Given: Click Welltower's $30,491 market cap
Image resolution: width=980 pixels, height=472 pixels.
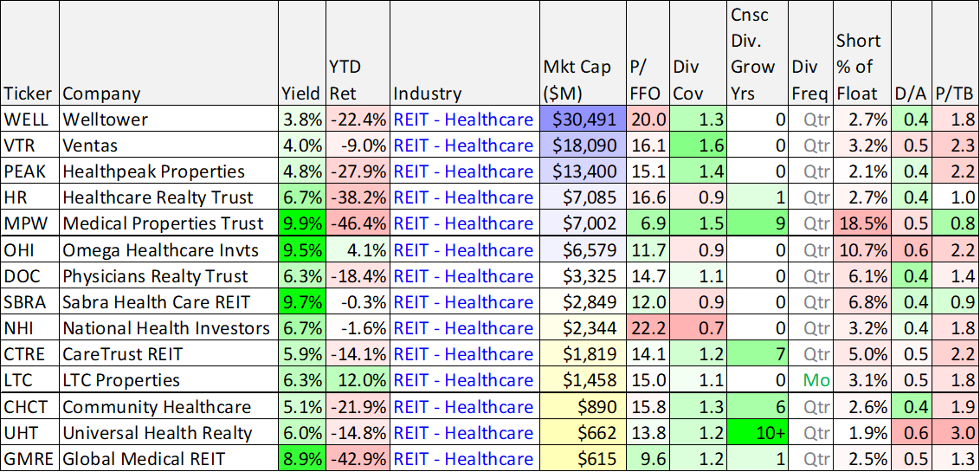Looking at the screenshot, I should pyautogui.click(x=583, y=119).
